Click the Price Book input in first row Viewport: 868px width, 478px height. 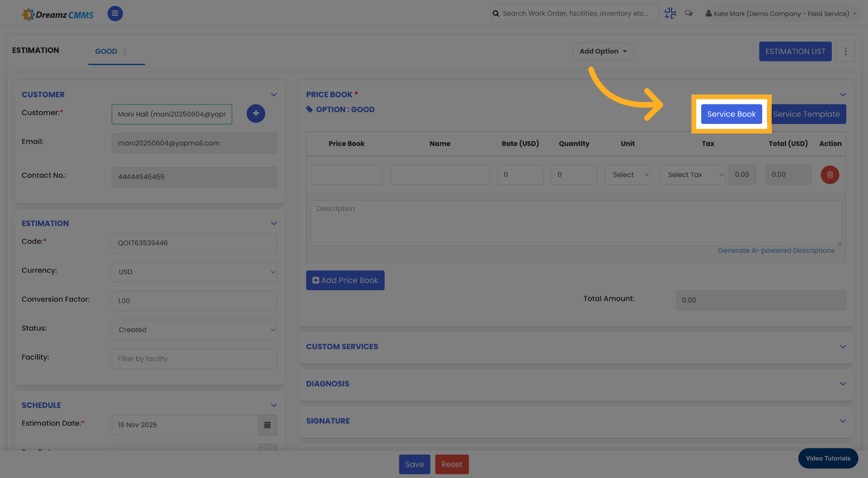click(x=347, y=175)
